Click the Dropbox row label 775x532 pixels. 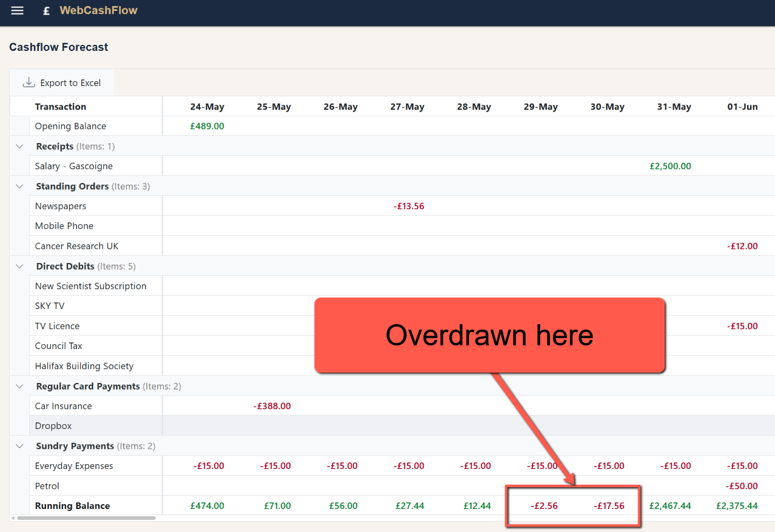coord(53,426)
